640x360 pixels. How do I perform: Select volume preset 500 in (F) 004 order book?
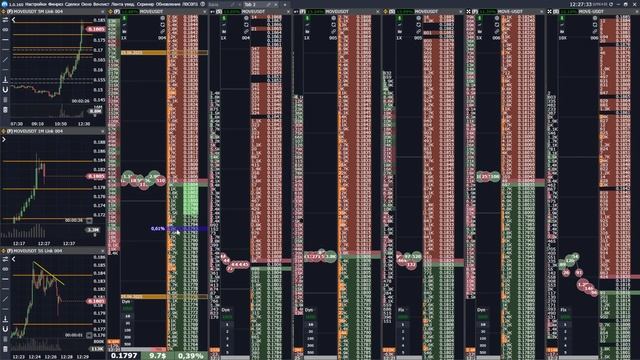point(127,344)
